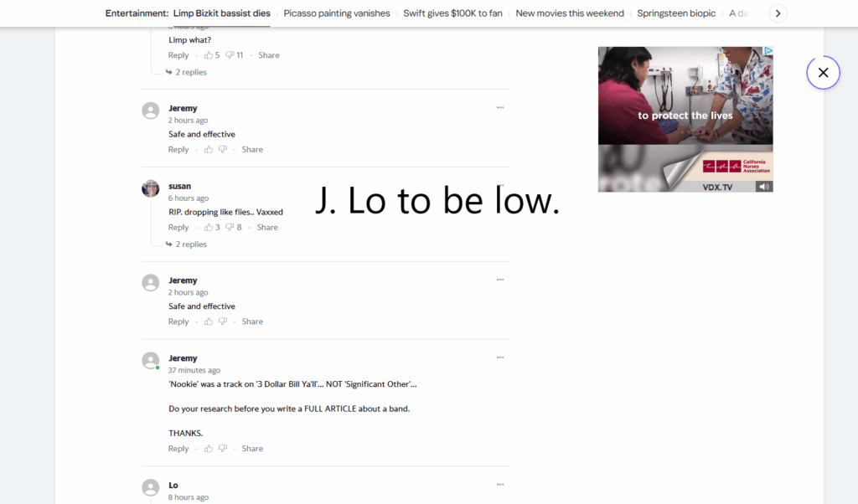Select 'Swift gives $100K to fan' headline
Screen dimensions: 858x504
tap(452, 13)
